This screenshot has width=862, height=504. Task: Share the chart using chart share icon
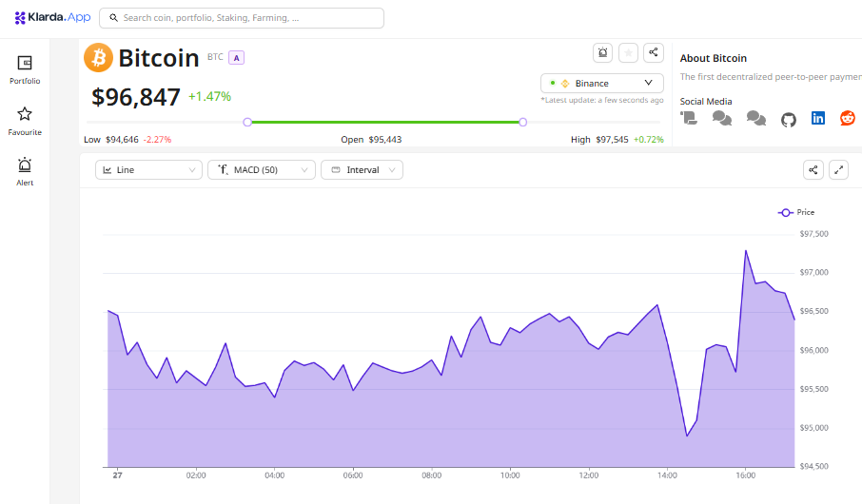click(x=813, y=170)
